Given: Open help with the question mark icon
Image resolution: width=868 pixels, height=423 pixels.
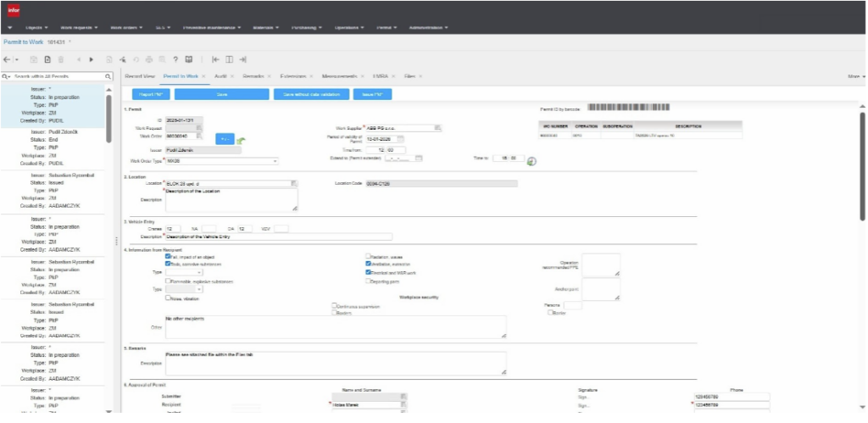Looking at the screenshot, I should 175,59.
